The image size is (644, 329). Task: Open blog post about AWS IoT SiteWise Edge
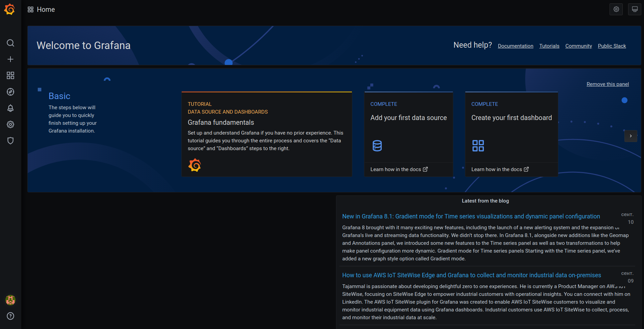[471, 275]
